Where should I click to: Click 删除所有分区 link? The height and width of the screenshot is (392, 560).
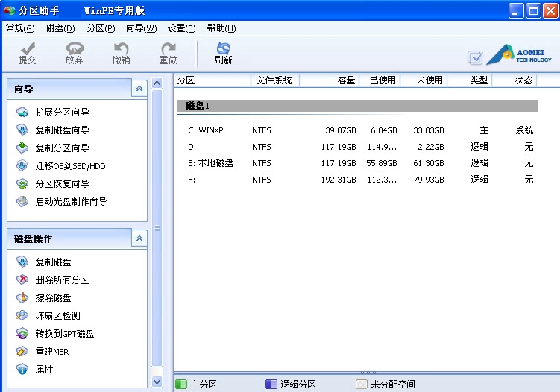tap(62, 280)
